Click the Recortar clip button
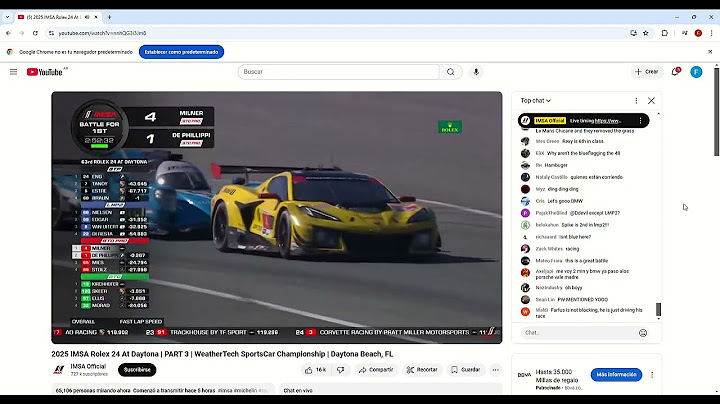720x404 pixels. (x=422, y=370)
